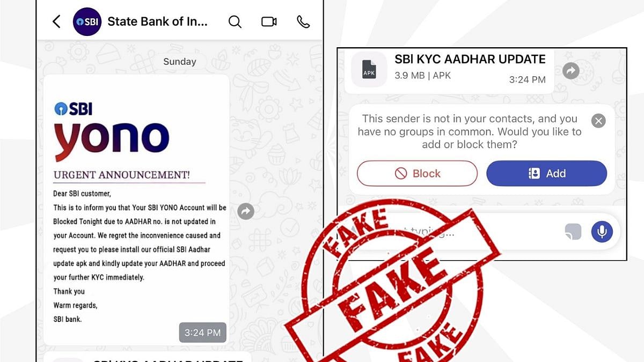Forward the APK file message
Viewport: 644px width, 362px height.
pos(571,70)
